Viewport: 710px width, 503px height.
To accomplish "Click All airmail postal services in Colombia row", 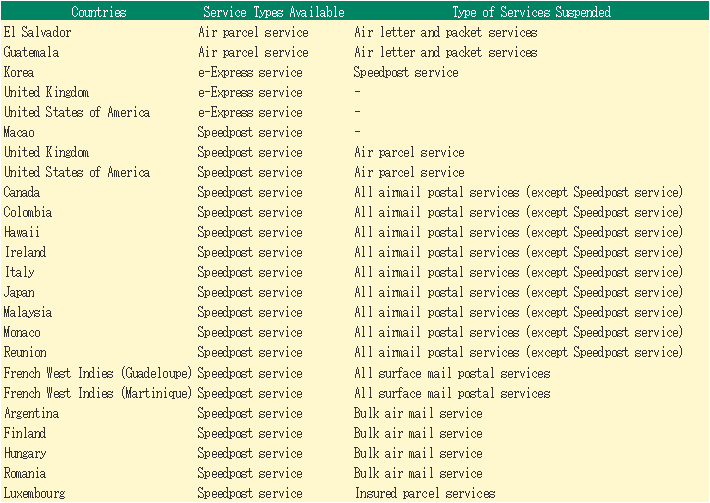I will pos(518,212).
